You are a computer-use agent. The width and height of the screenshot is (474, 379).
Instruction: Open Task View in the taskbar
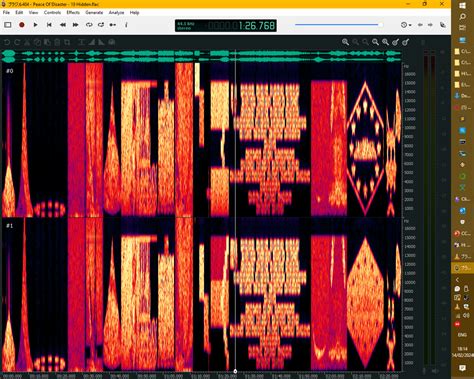(x=462, y=28)
